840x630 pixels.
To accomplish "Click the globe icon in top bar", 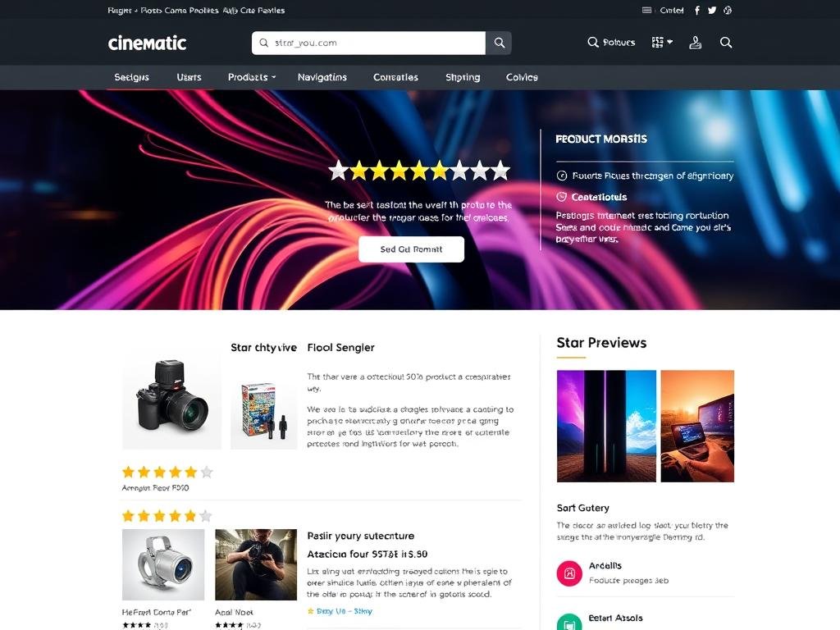I will coord(728,10).
